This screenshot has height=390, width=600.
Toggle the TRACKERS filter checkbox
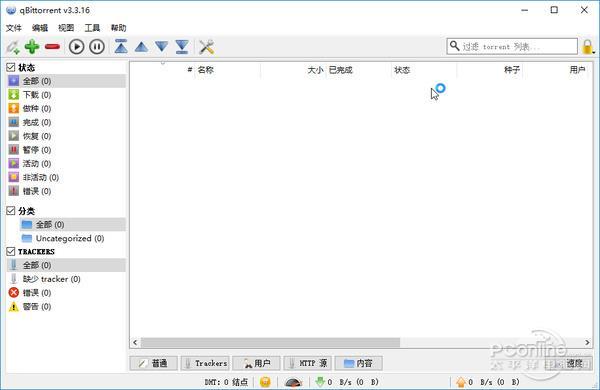[x=11, y=251]
